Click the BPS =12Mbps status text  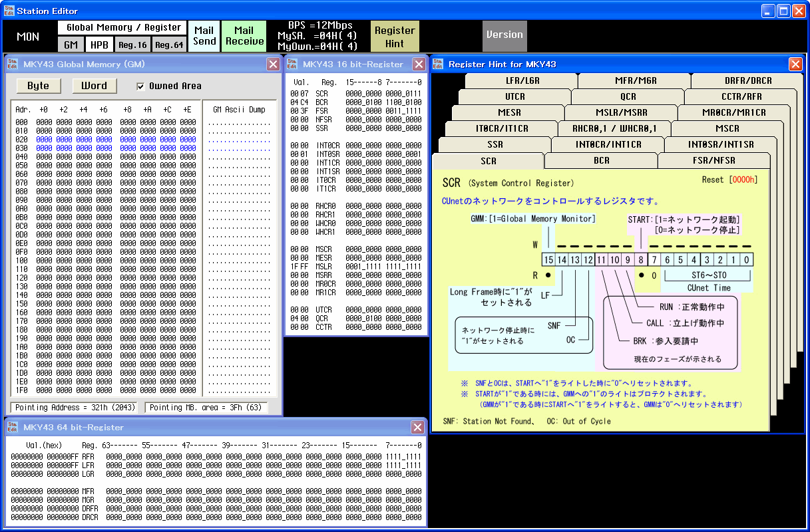[320, 25]
